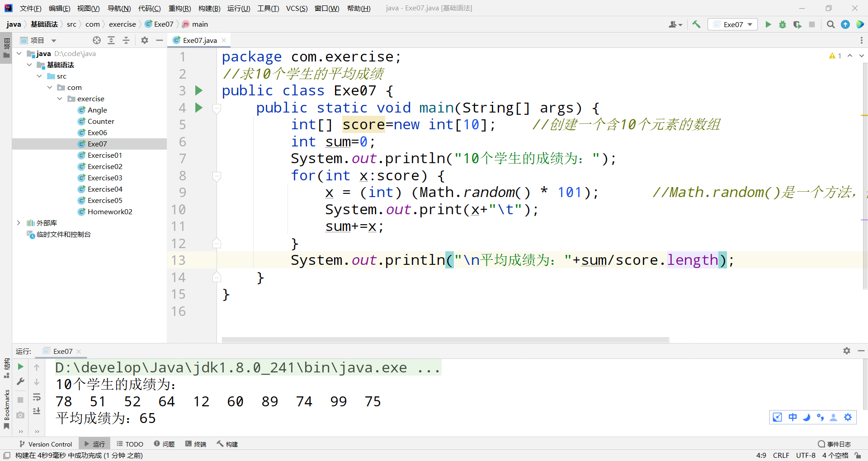Open the 终端 tool window
Viewport: 868px width, 461px height.
[x=196, y=444]
